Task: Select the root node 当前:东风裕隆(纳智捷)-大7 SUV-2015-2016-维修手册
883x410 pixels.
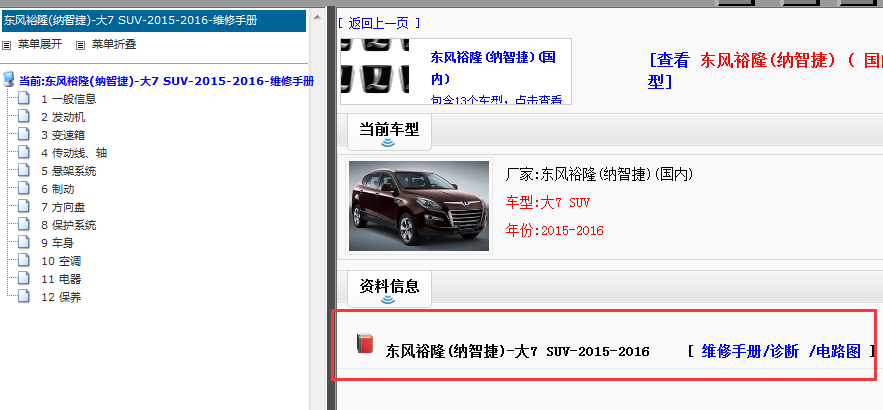Action: tap(167, 81)
